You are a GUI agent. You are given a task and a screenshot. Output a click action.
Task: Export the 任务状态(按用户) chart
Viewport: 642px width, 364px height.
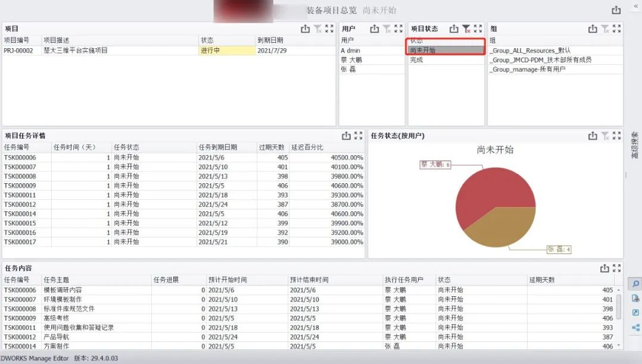pos(593,136)
